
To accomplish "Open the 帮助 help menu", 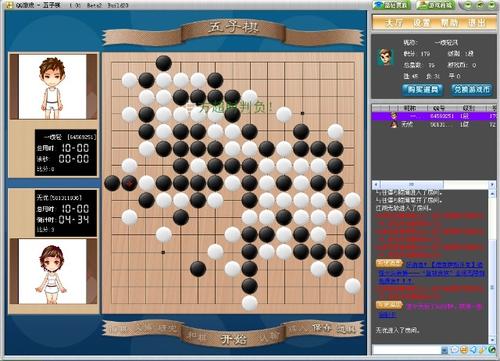I will point(449,23).
